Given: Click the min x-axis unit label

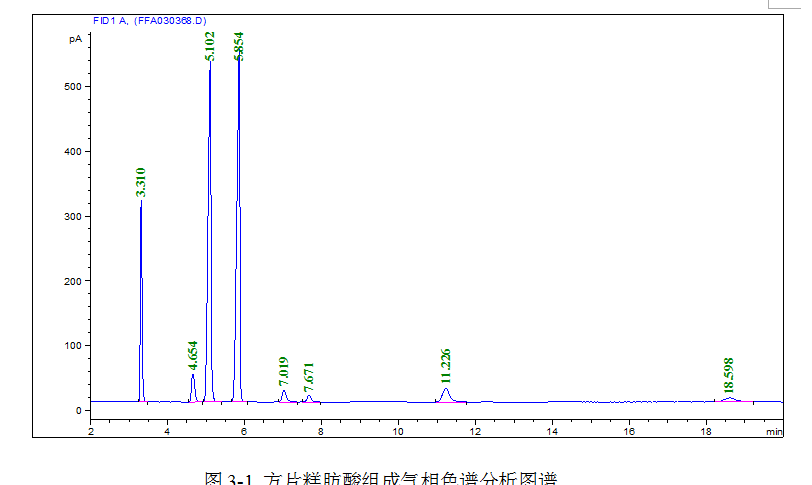Looking at the screenshot, I should click(774, 432).
